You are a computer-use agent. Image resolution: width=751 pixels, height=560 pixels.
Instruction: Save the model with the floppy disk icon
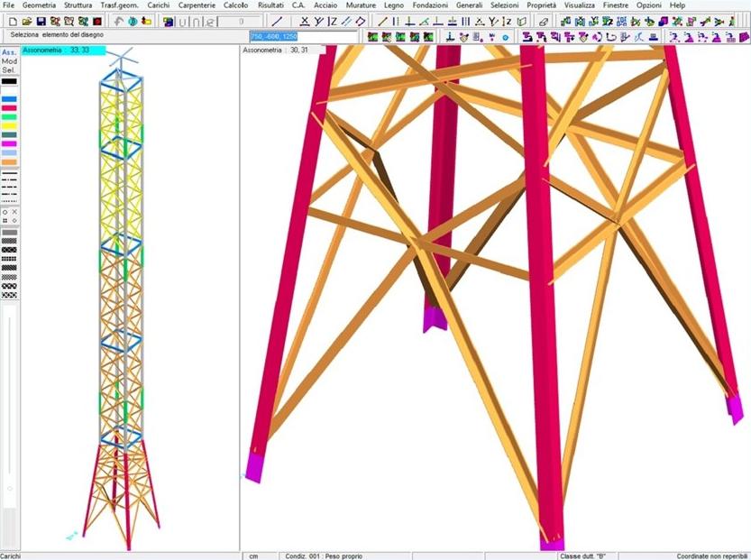(41, 21)
